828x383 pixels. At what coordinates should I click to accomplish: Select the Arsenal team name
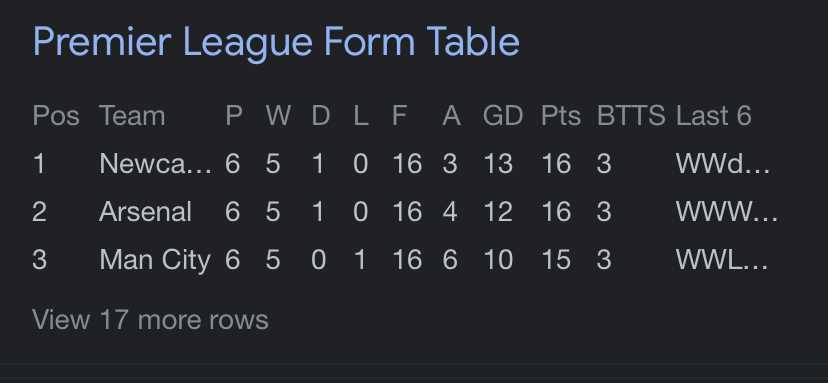(x=145, y=212)
